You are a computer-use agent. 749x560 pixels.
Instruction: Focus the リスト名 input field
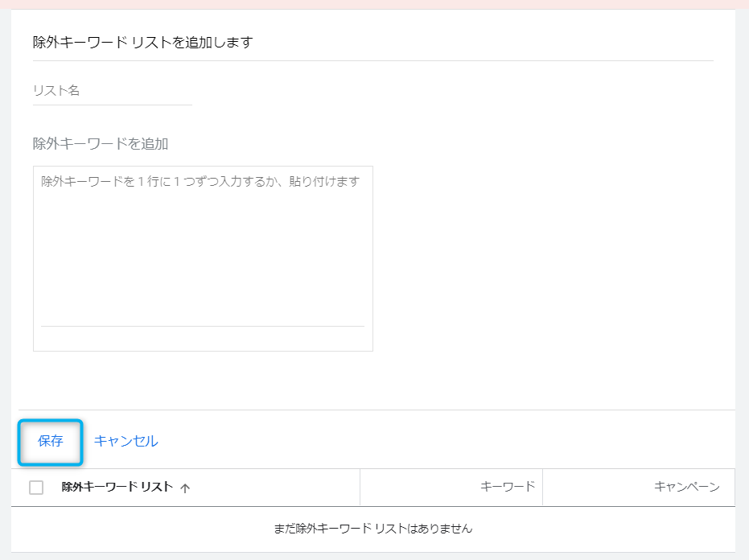112,91
